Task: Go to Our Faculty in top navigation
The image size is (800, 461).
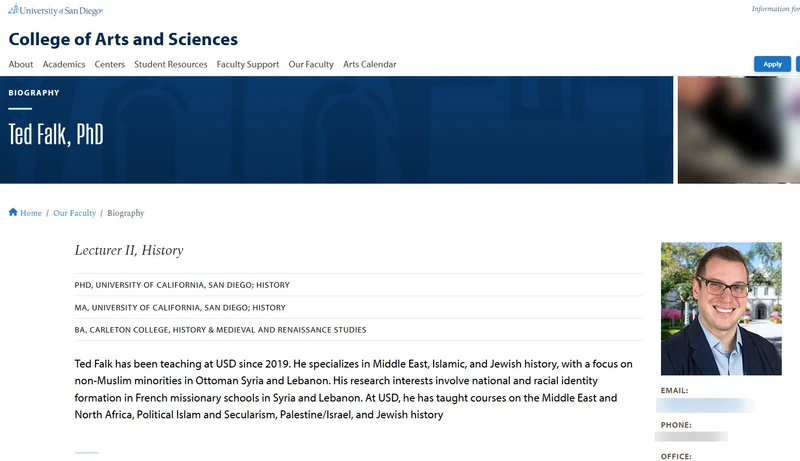Action: (x=311, y=64)
